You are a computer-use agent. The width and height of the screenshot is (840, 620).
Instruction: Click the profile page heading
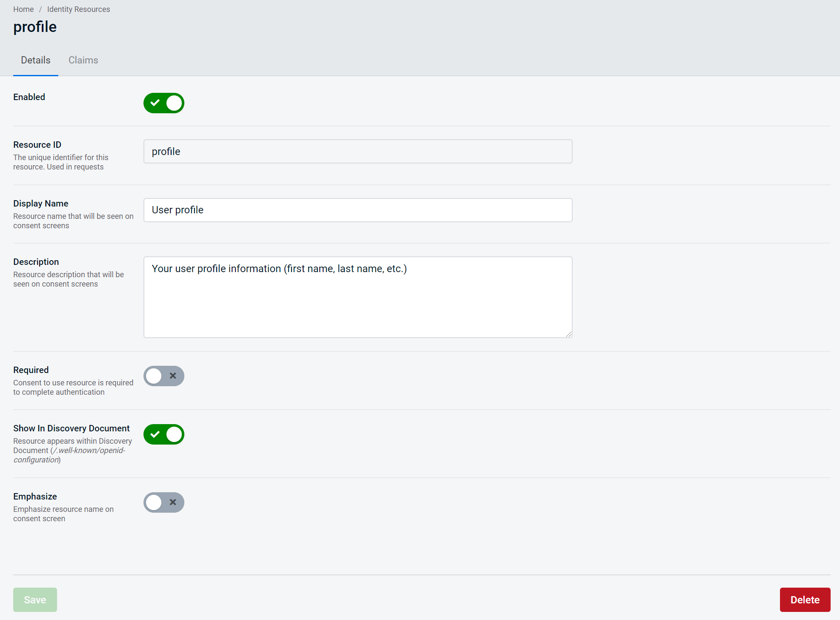[x=35, y=27]
